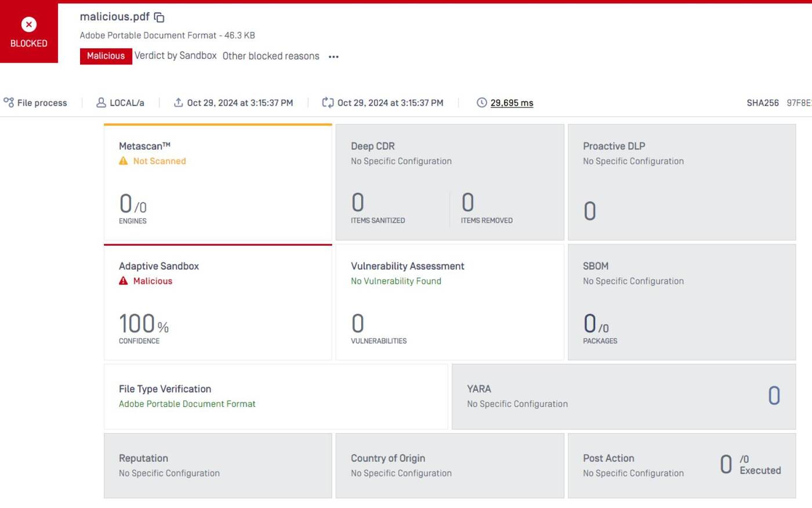This screenshot has height=508, width=812.
Task: Select the Deep CDR card
Action: click(449, 182)
